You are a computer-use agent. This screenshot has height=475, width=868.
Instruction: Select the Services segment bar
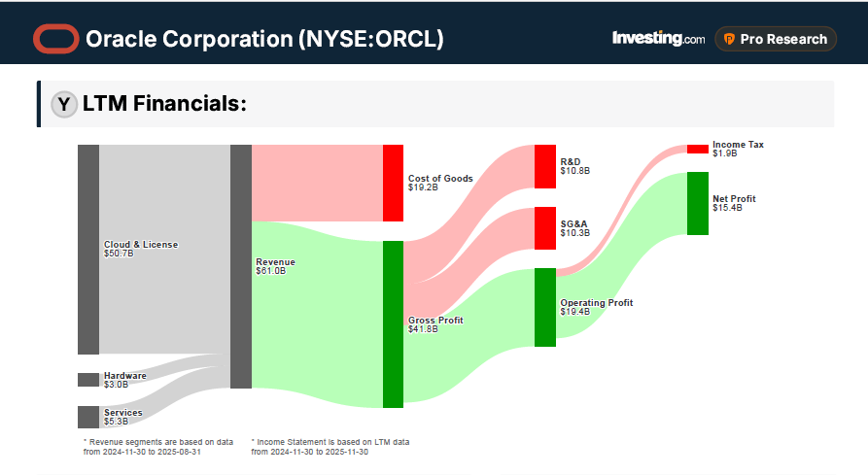click(x=88, y=417)
